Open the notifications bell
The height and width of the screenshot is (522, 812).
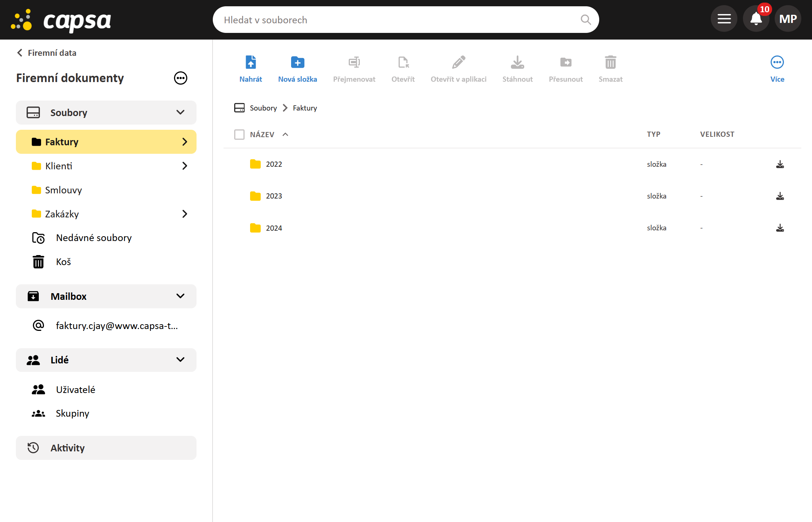pos(756,19)
